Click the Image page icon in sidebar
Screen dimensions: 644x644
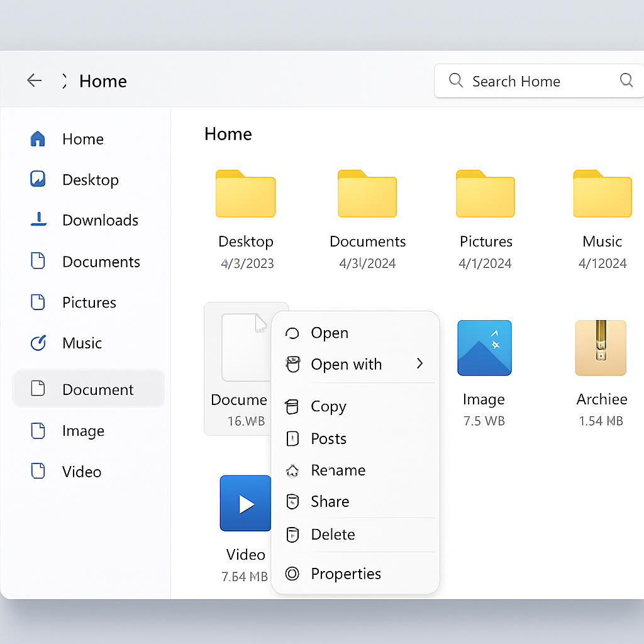click(38, 430)
